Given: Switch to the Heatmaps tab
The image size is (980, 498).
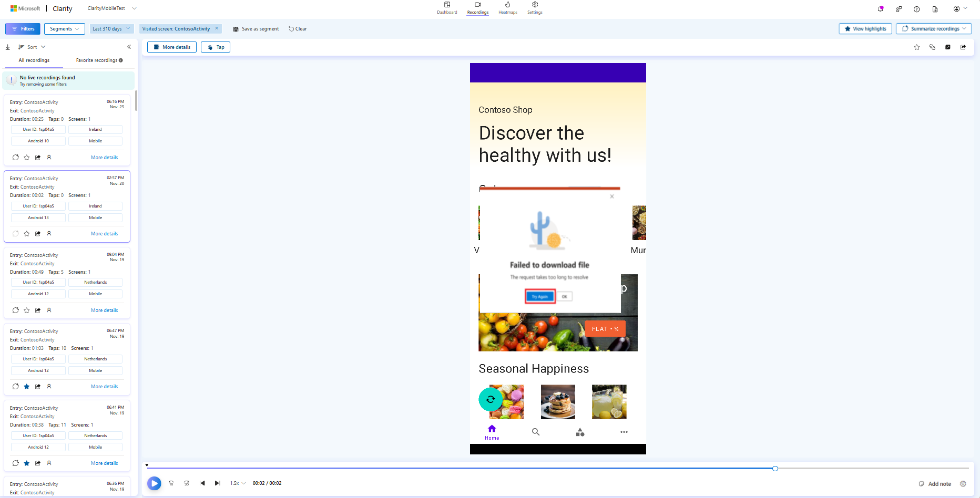Looking at the screenshot, I should point(508,8).
